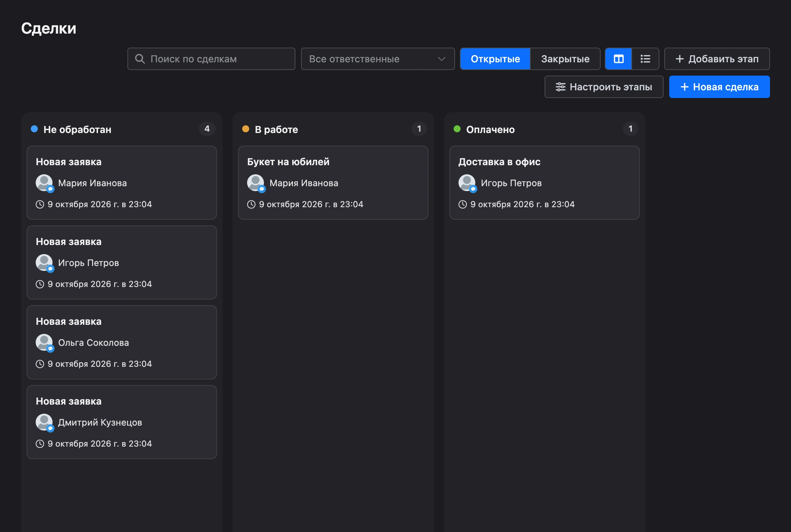Click clock icon on Доставка в офис card
791x532 pixels.
tap(463, 204)
